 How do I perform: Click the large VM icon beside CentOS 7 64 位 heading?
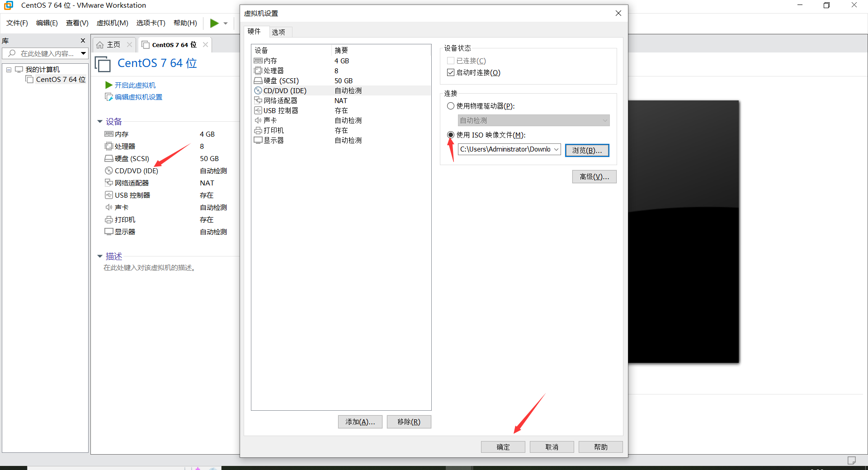[103, 64]
